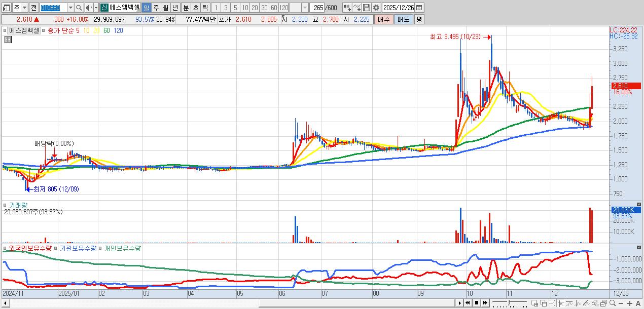Screen dimensions: 644x309
Task: Click the add candlestick chart icon
Action: tap(347, 8)
